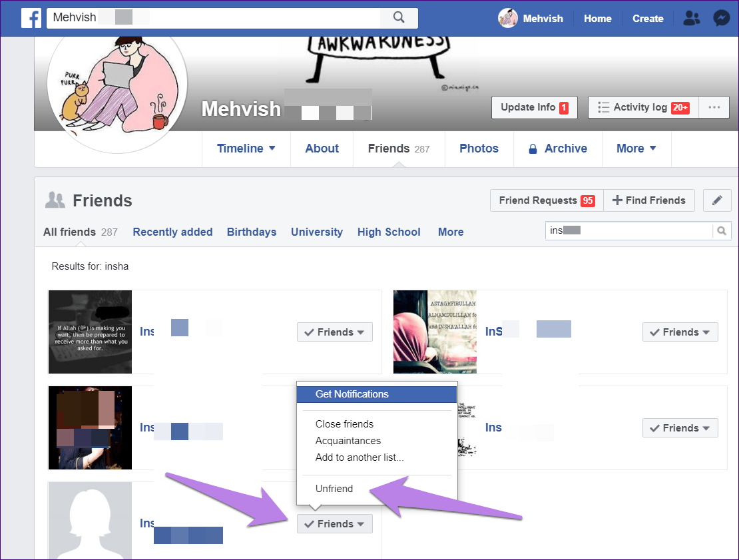Click the Find Friends button
739x560 pixels.
648,200
